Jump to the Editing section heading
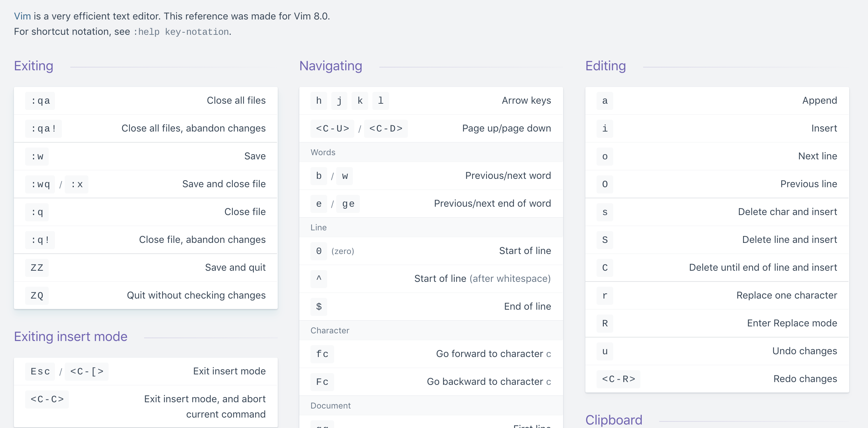This screenshot has height=428, width=868. pos(606,66)
